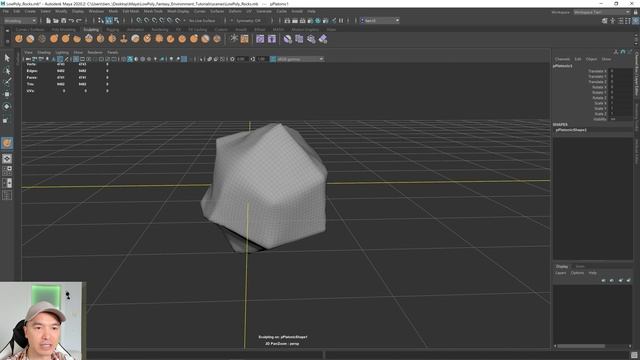Image resolution: width=640 pixels, height=360 pixels.
Task: Open the viewport Shading menu
Action: (44, 52)
